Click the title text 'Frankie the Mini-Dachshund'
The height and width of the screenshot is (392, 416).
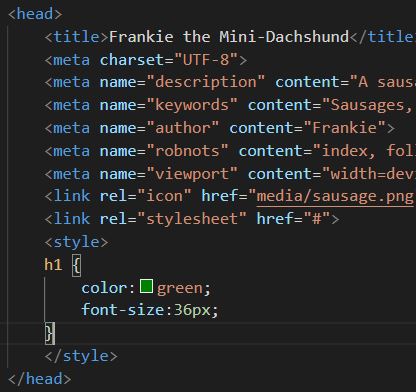coord(229,37)
